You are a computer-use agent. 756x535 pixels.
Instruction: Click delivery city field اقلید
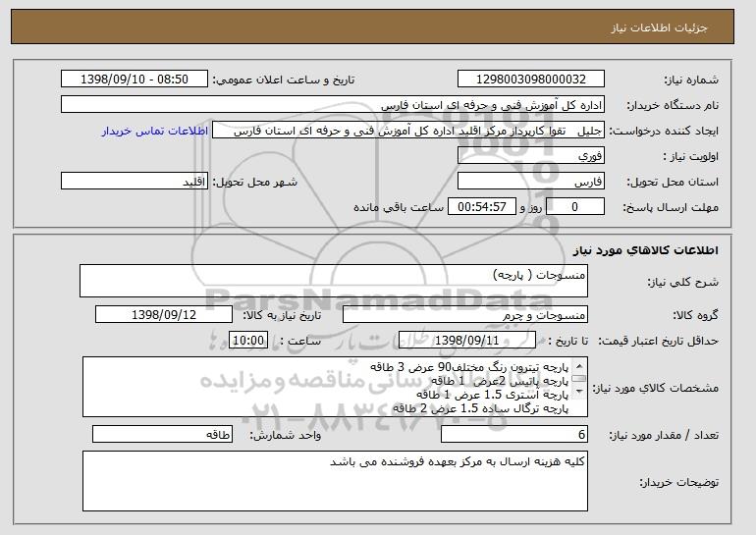(x=135, y=182)
